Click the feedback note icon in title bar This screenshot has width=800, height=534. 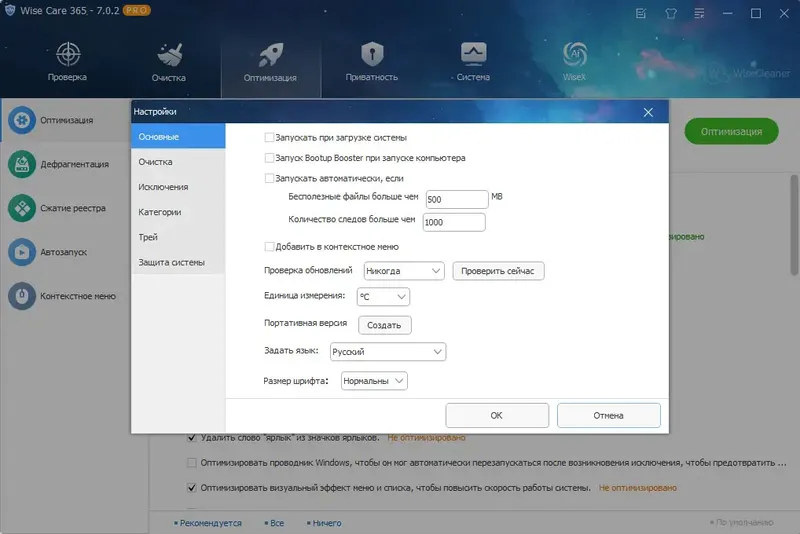click(641, 13)
